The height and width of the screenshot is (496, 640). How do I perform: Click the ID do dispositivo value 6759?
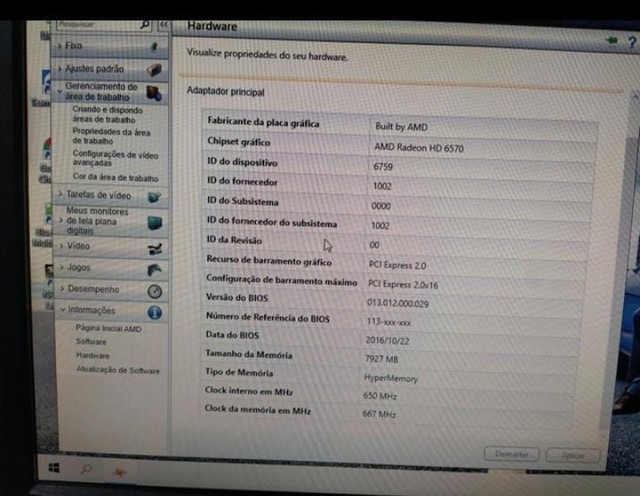point(382,167)
